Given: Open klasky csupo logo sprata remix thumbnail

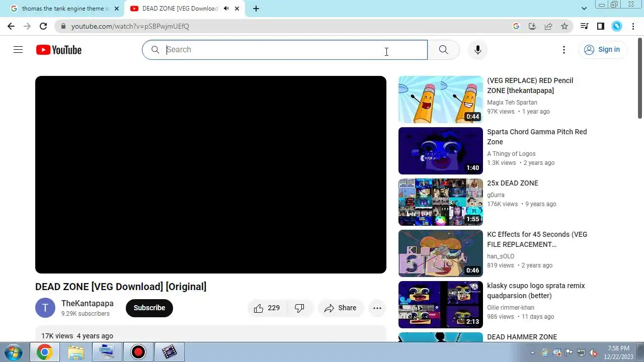Looking at the screenshot, I should click(441, 305).
